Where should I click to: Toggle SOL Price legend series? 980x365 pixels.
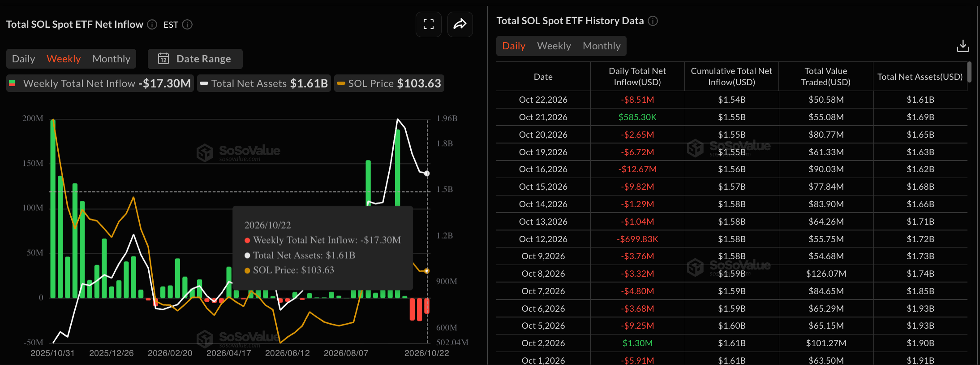coord(389,83)
